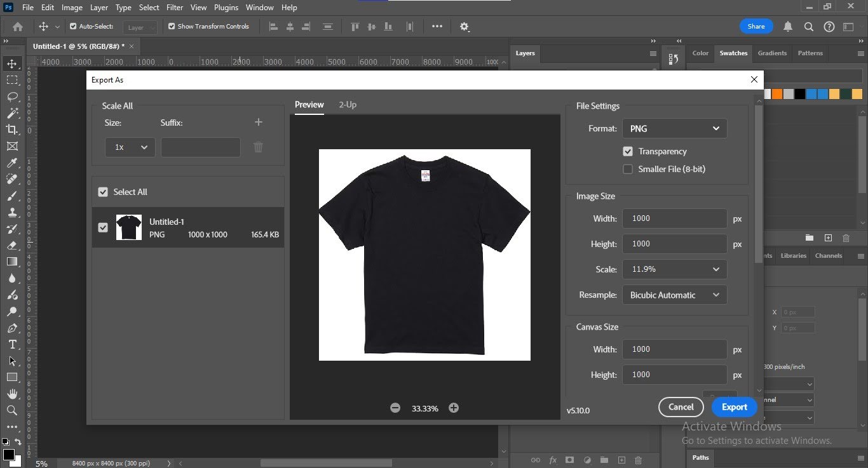
Task: Uncheck the Select All checkbox
Action: pos(103,192)
